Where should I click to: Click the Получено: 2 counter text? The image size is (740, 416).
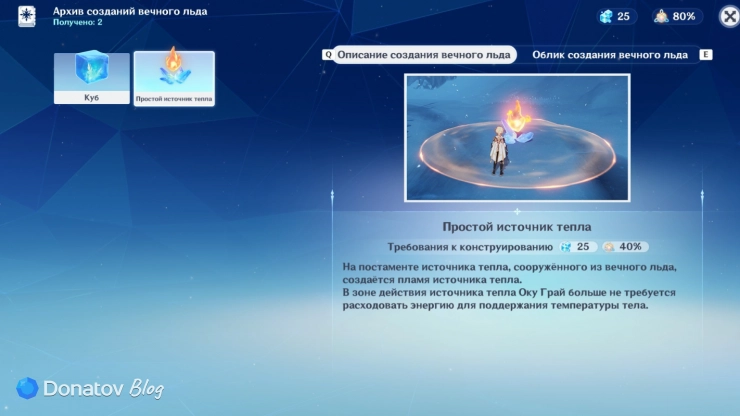[x=77, y=22]
